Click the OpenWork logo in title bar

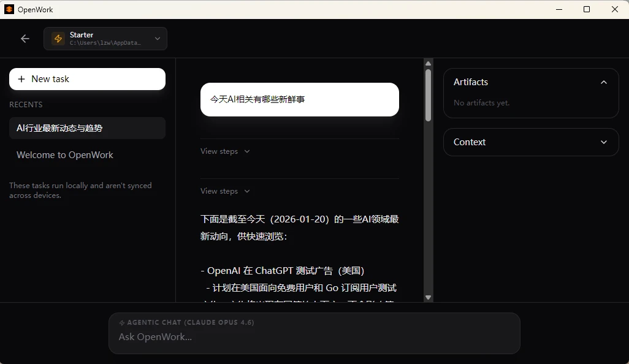[x=9, y=9]
